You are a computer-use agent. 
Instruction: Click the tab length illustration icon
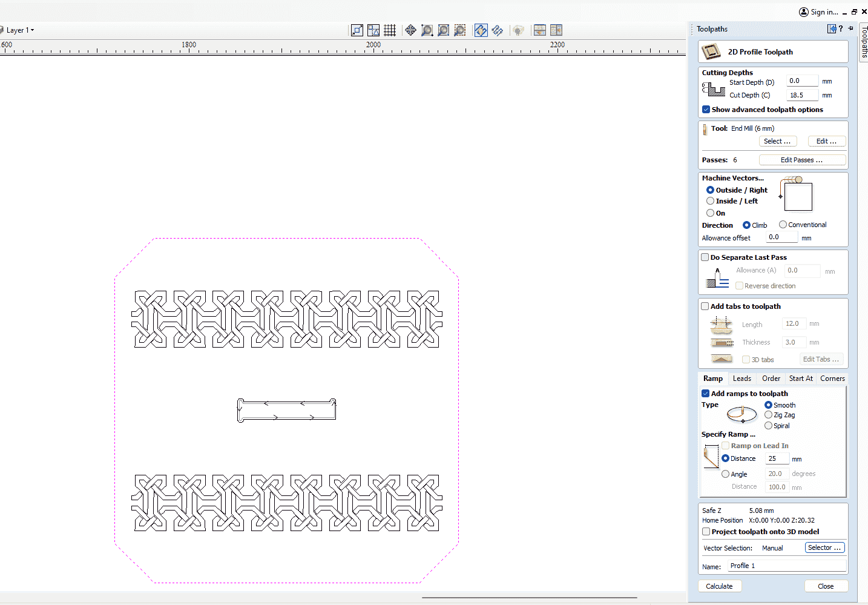click(x=721, y=325)
